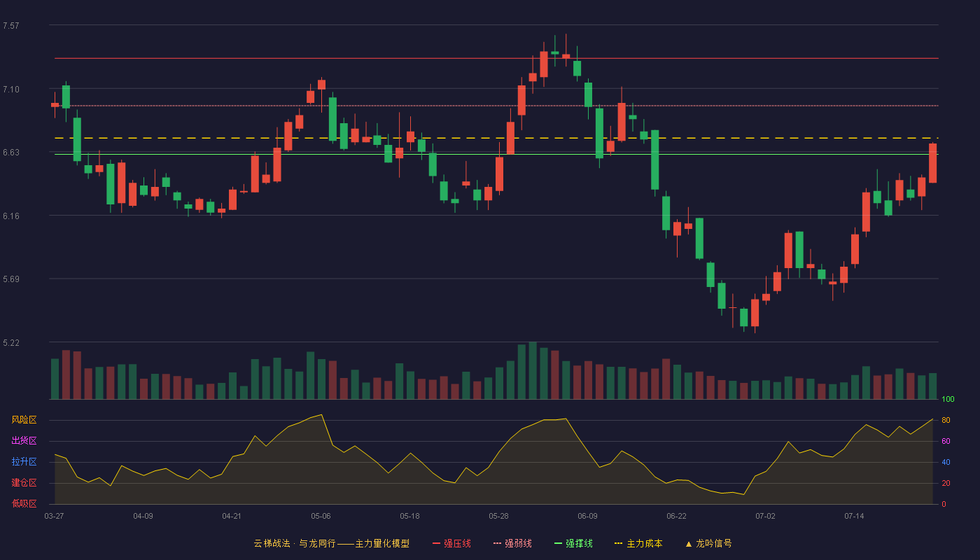The height and width of the screenshot is (560, 980).
Task: Toggle the 龙吟信号 legend entry
Action: (x=708, y=543)
